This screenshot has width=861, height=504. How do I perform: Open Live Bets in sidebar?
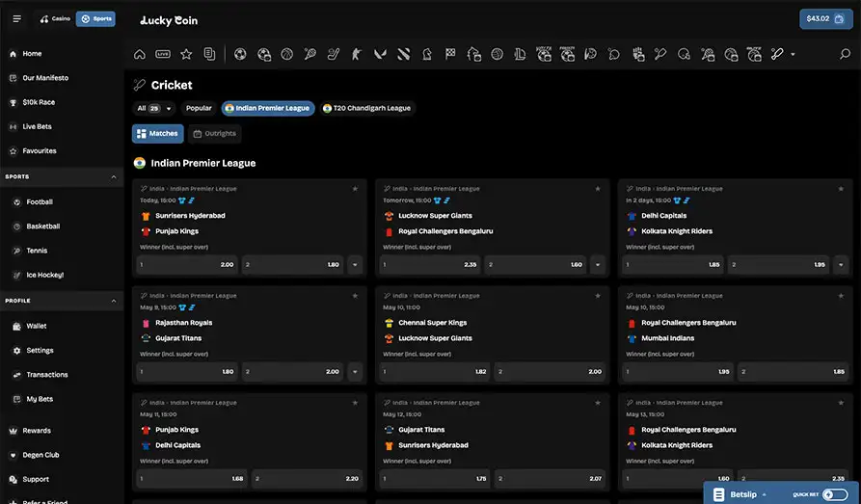(x=37, y=126)
